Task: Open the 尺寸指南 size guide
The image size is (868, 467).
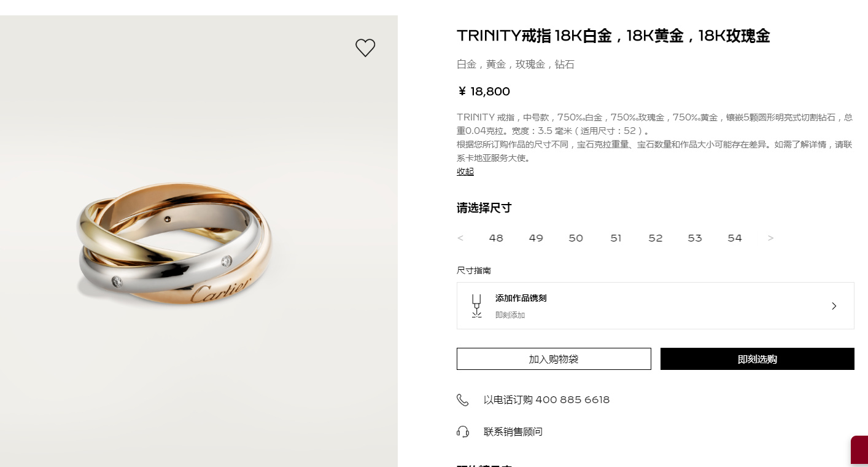Action: point(474,270)
